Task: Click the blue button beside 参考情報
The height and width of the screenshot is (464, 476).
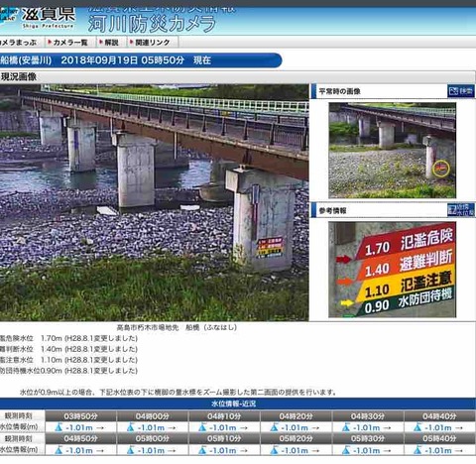Action: [x=461, y=210]
